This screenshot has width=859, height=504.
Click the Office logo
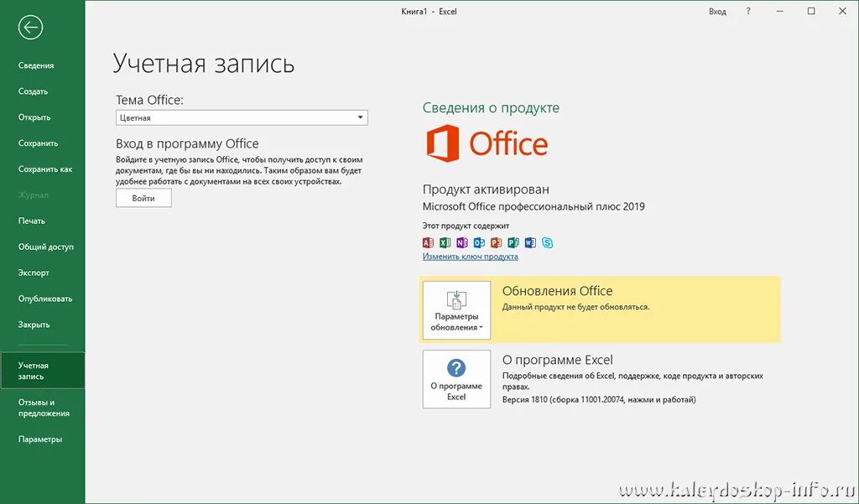487,143
